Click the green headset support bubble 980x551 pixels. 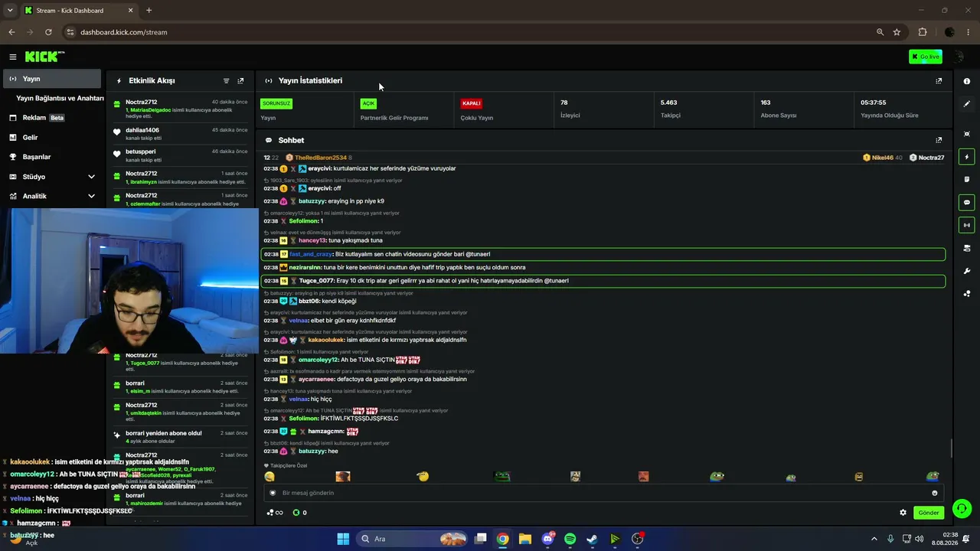pyautogui.click(x=962, y=508)
